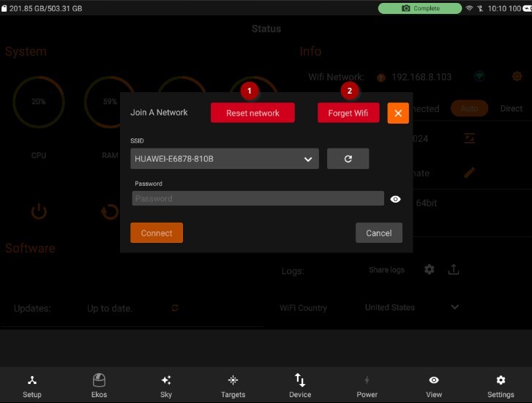
Task: Cancel the Join A Network dialog
Action: tap(378, 233)
